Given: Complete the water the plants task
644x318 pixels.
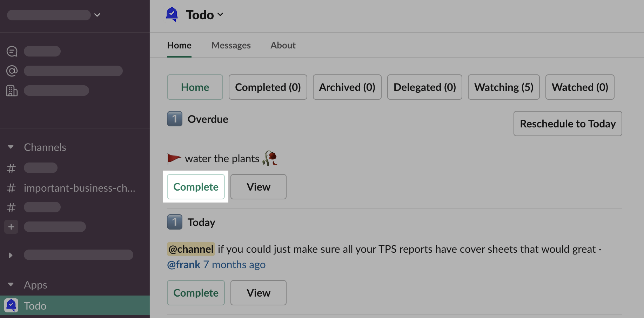Looking at the screenshot, I should [196, 187].
